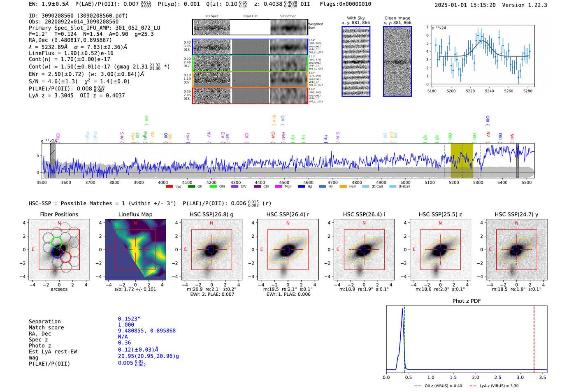
Task: Open the Fiber Positions cutout image
Action: [x=59, y=250]
